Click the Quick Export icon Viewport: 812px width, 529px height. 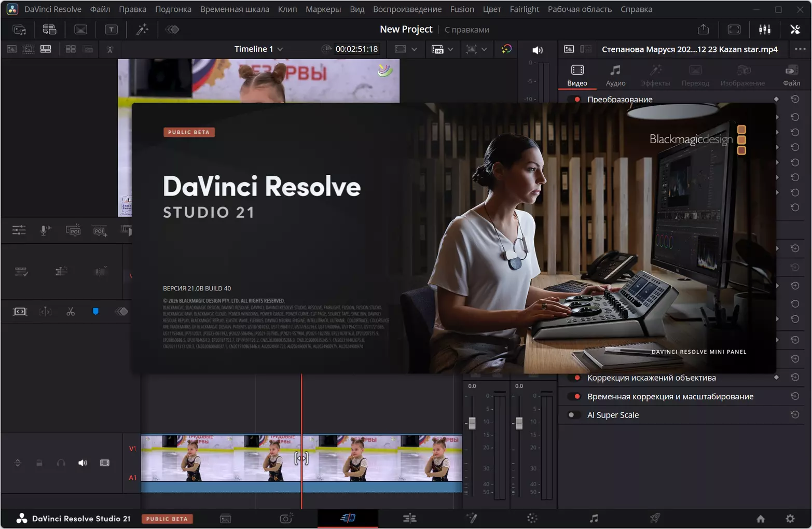[703, 30]
